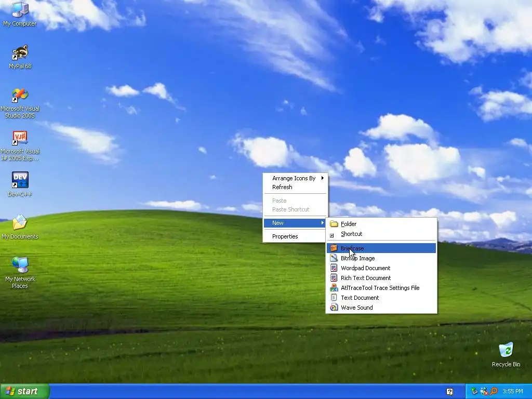Choose Text Document label in New submenu

[360, 298]
